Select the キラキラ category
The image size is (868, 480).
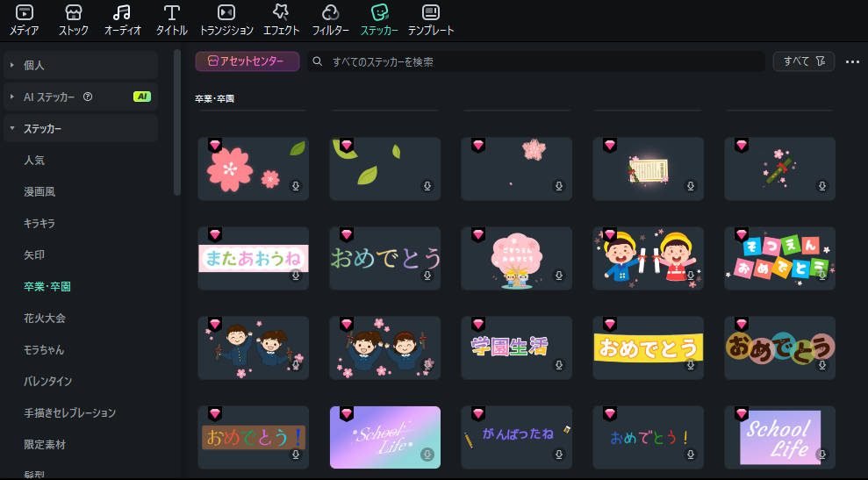point(39,224)
